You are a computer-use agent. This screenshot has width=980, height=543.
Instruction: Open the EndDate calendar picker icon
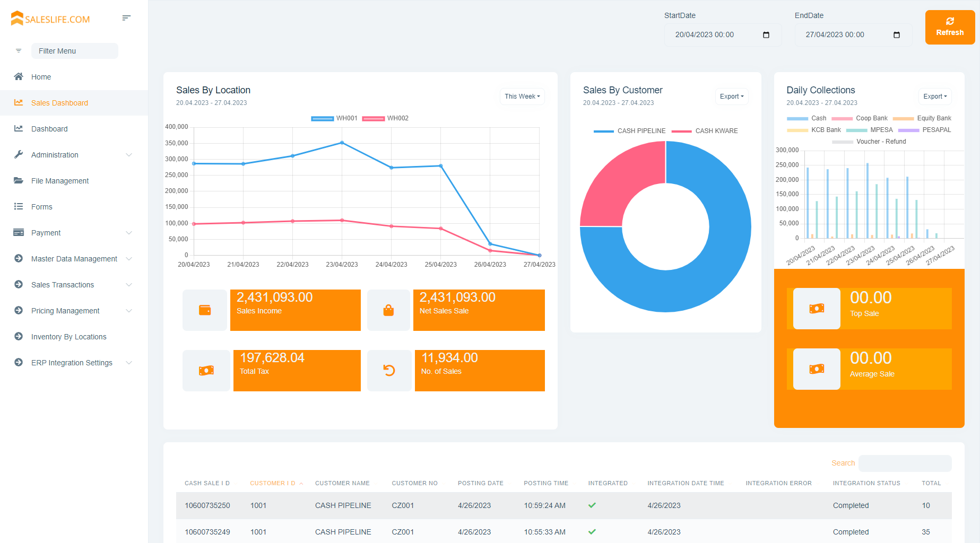[897, 35]
